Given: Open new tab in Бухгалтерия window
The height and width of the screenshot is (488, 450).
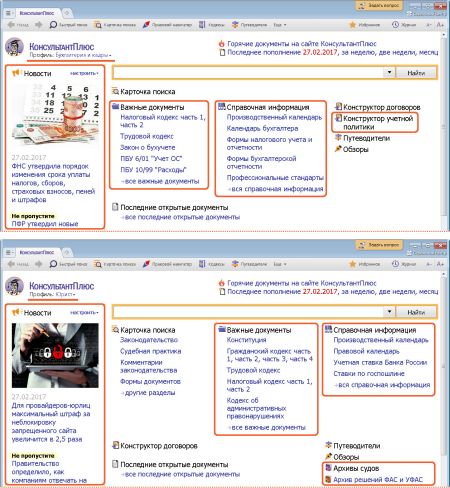Looking at the screenshot, I should [67, 13].
